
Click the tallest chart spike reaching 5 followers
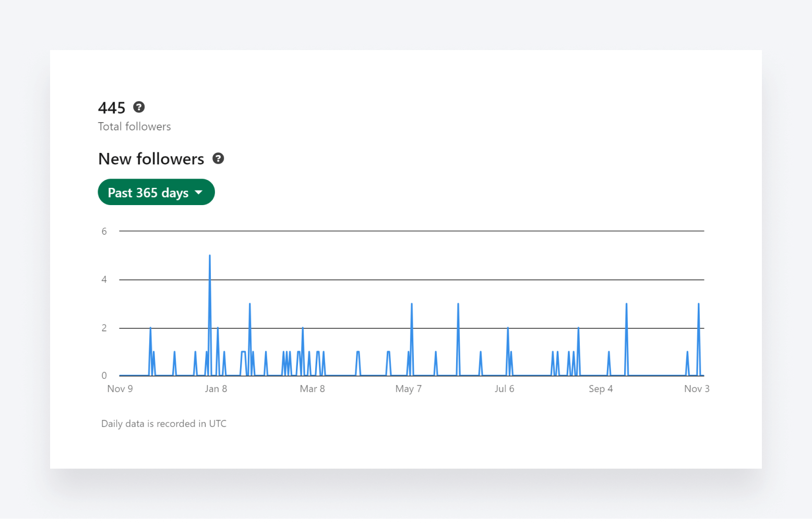coord(210,257)
